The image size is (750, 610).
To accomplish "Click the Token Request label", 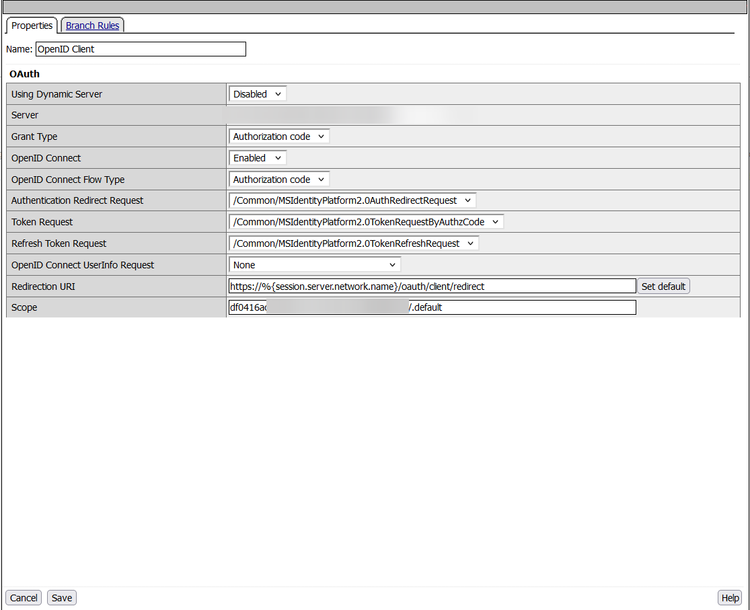I will pos(42,222).
